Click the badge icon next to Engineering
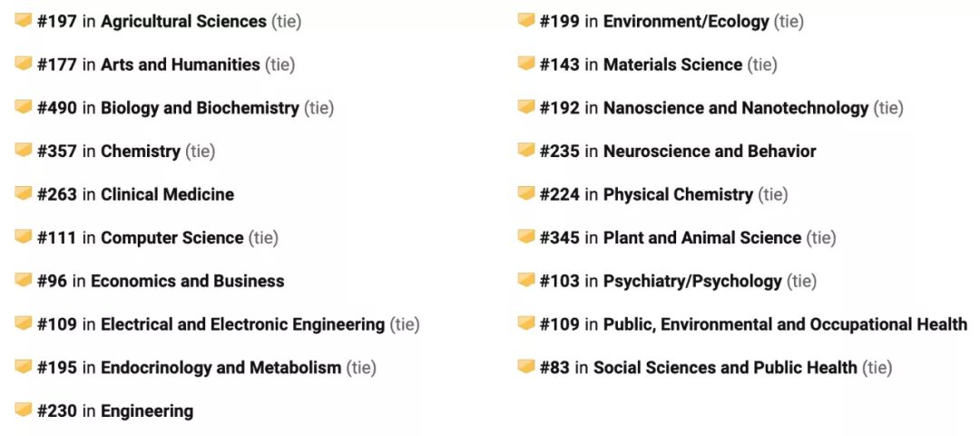 pyautogui.click(x=23, y=411)
